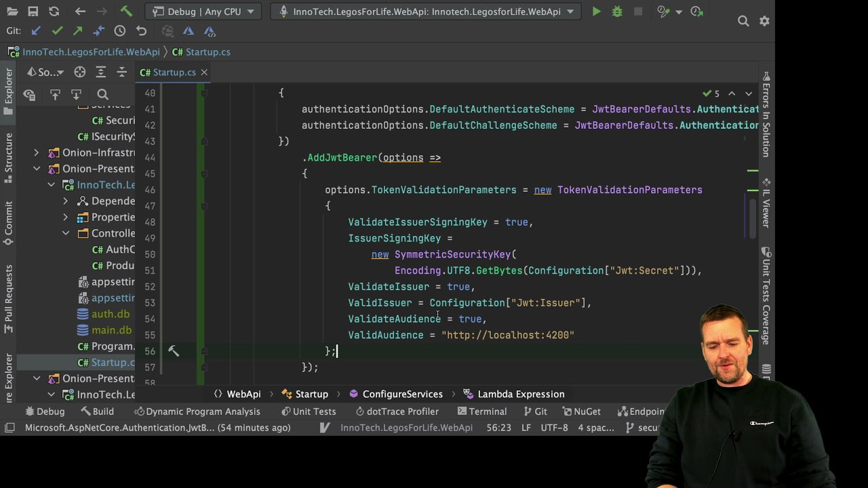Image resolution: width=868 pixels, height=488 pixels.
Task: Open the Build tool window tab
Action: 96,411
